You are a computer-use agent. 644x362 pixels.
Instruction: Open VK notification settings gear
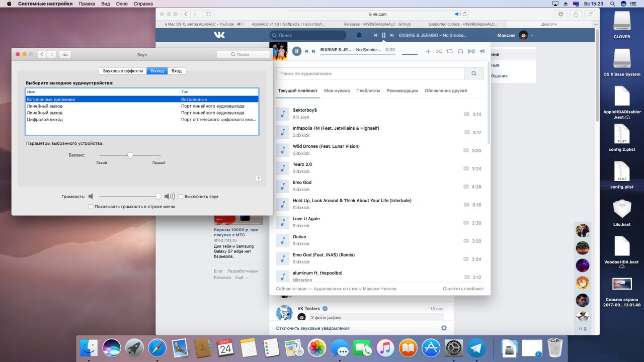click(x=444, y=328)
